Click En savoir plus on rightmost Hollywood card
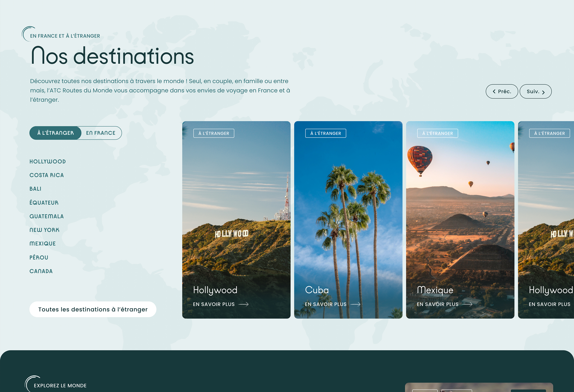The height and width of the screenshot is (392, 574). [550, 304]
